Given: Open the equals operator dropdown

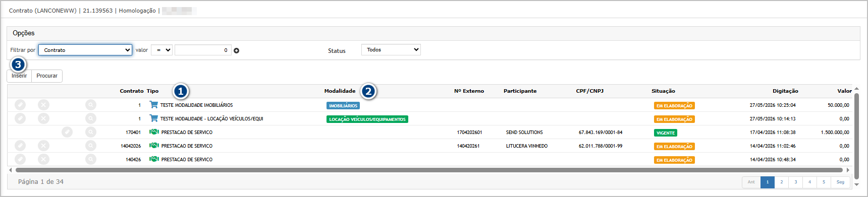Looking at the screenshot, I should (161, 50).
